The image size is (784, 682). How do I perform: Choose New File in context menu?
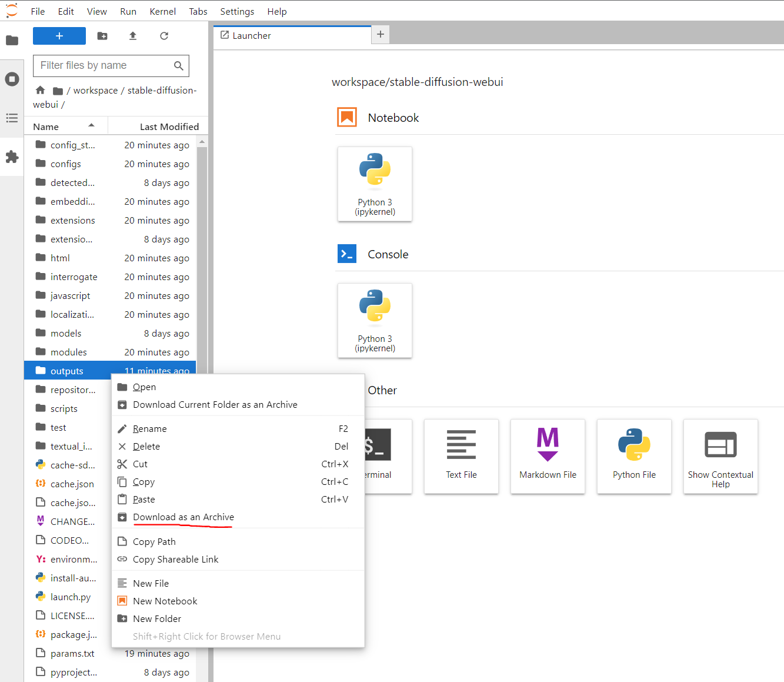pyautogui.click(x=238, y=584)
